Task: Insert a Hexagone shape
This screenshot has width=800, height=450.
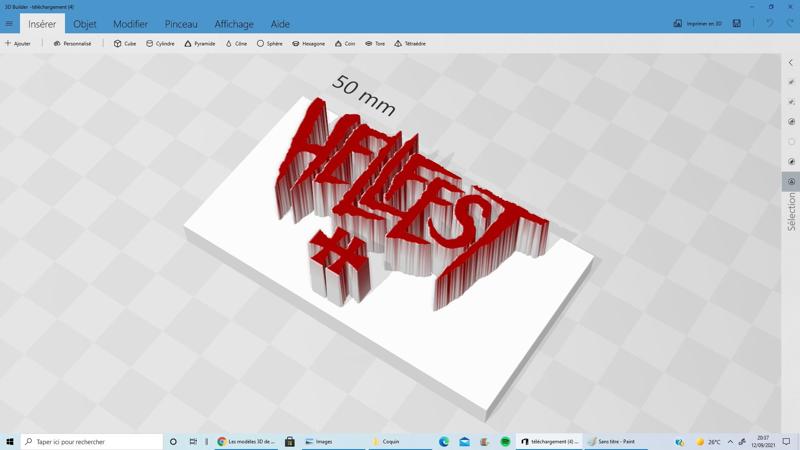Action: (308, 44)
